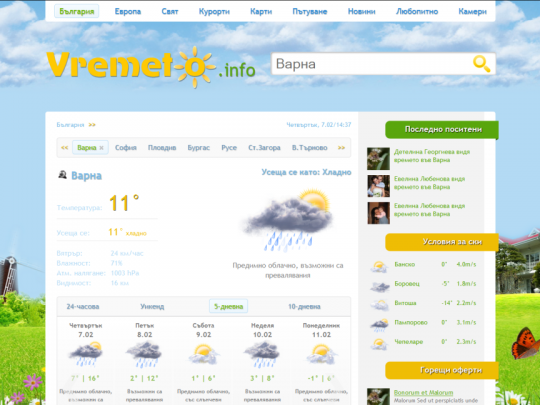
Task: Show more cities with right double arrow
Action: (341, 148)
